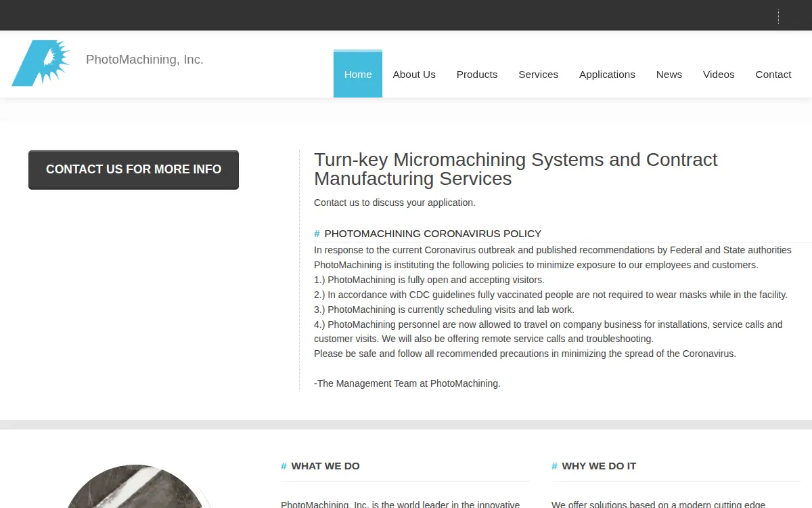812x508 pixels.
Task: Navigate to the News page
Action: (x=669, y=75)
